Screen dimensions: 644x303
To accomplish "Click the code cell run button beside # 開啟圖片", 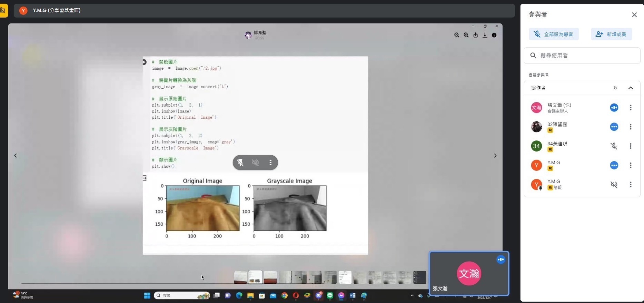I will point(145,62).
